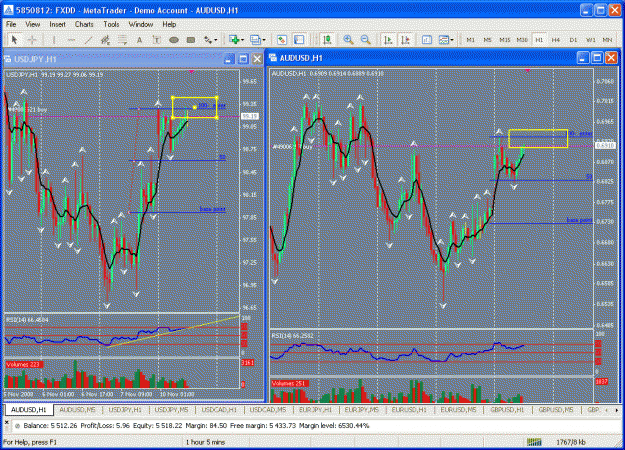Zoom out of the chart
The width and height of the screenshot is (625, 450).
366,39
